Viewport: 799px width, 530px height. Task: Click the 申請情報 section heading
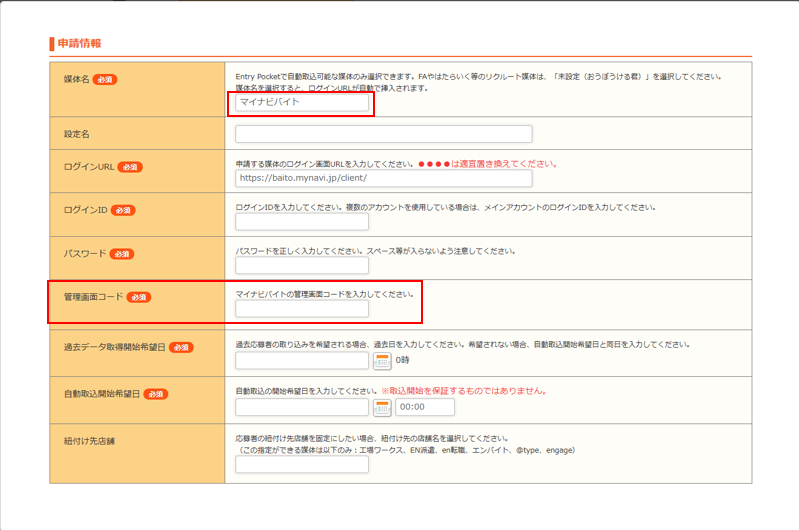point(78,44)
